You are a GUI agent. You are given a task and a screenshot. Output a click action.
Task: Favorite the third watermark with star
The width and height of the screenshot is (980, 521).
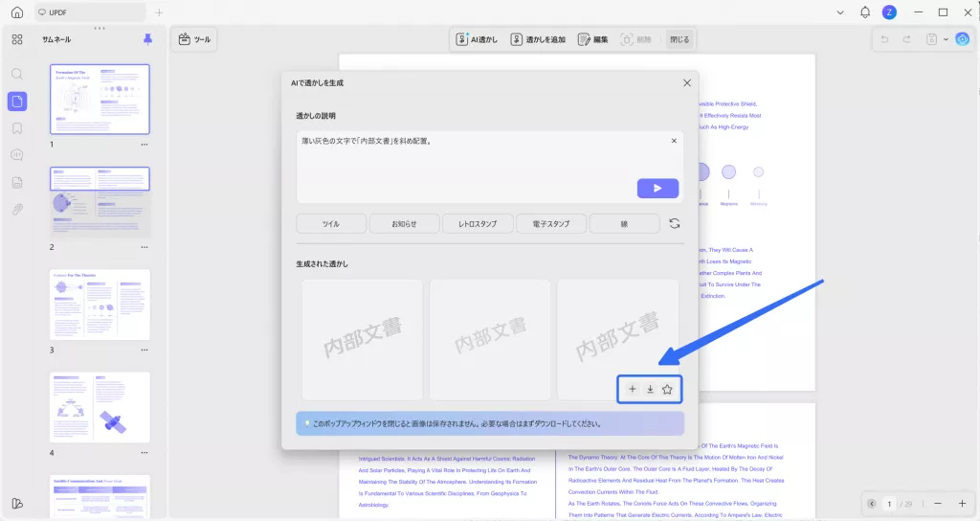(x=667, y=389)
